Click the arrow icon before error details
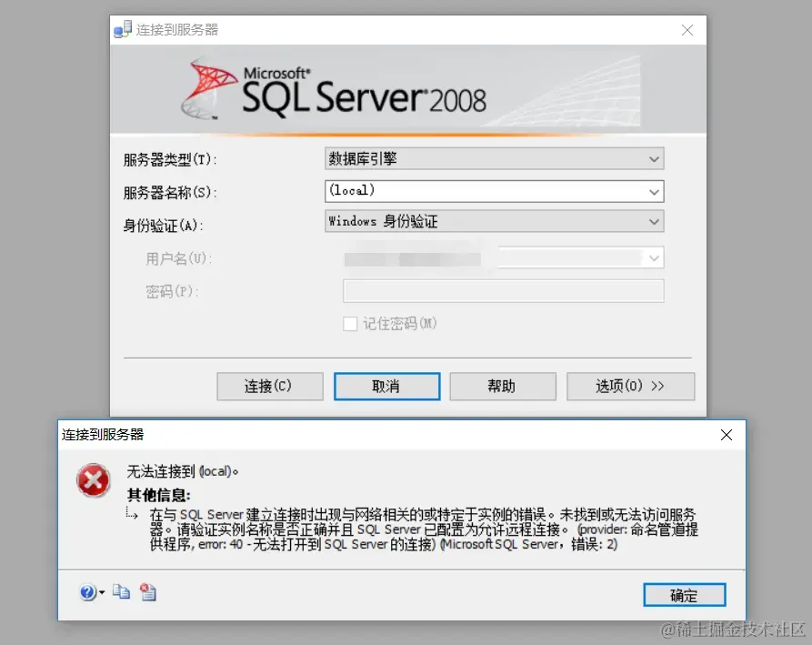 pyautogui.click(x=132, y=513)
